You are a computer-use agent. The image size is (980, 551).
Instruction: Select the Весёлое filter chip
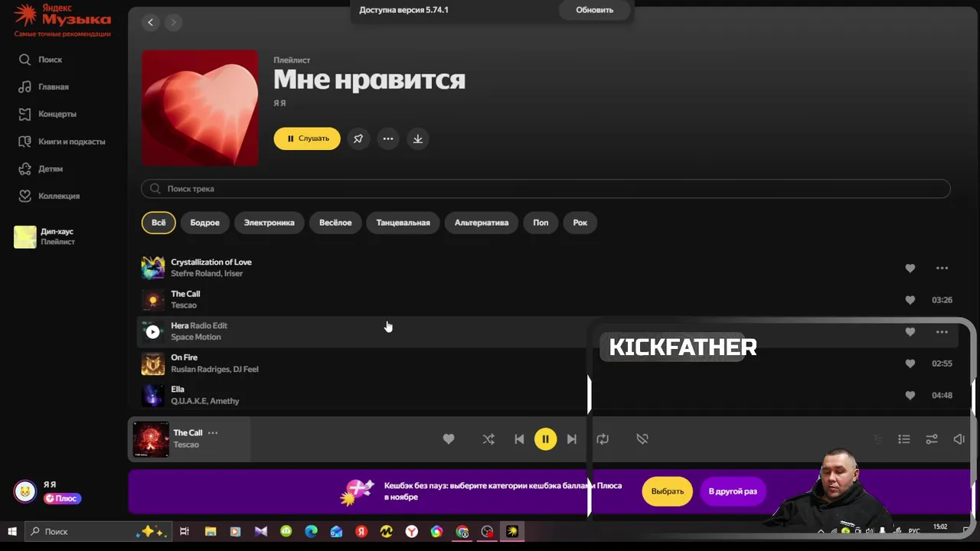click(x=335, y=223)
